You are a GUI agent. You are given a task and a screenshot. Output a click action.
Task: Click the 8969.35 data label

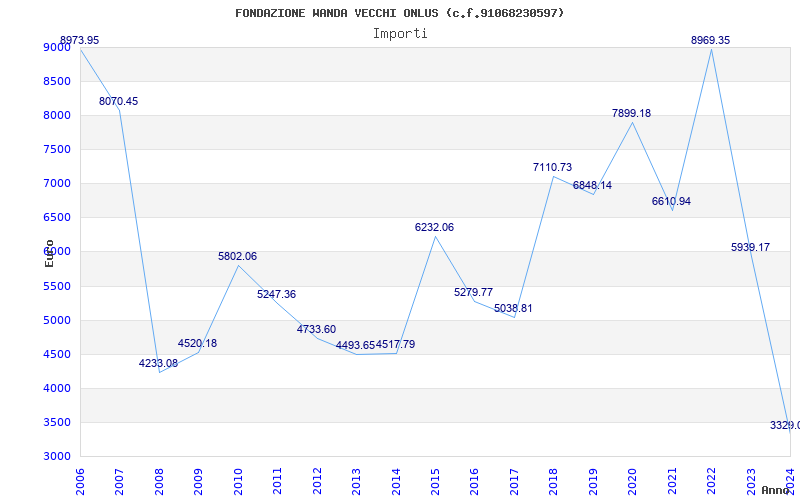click(711, 40)
